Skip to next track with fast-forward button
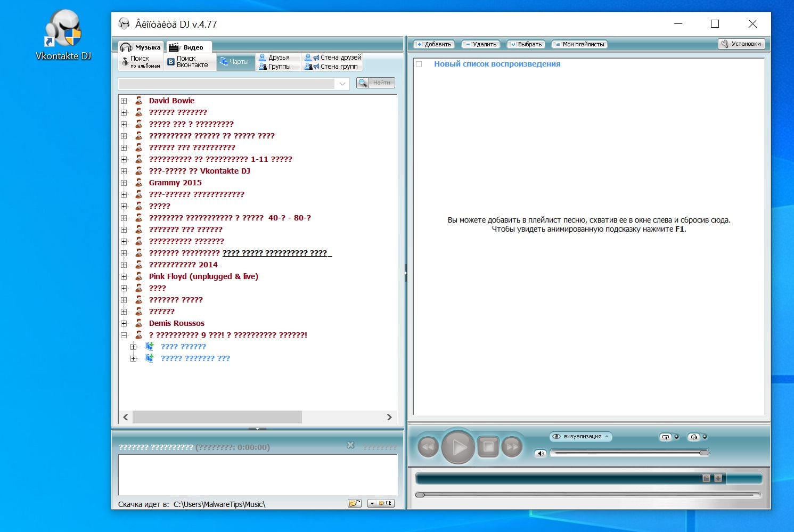The width and height of the screenshot is (794, 532). pyautogui.click(x=512, y=447)
